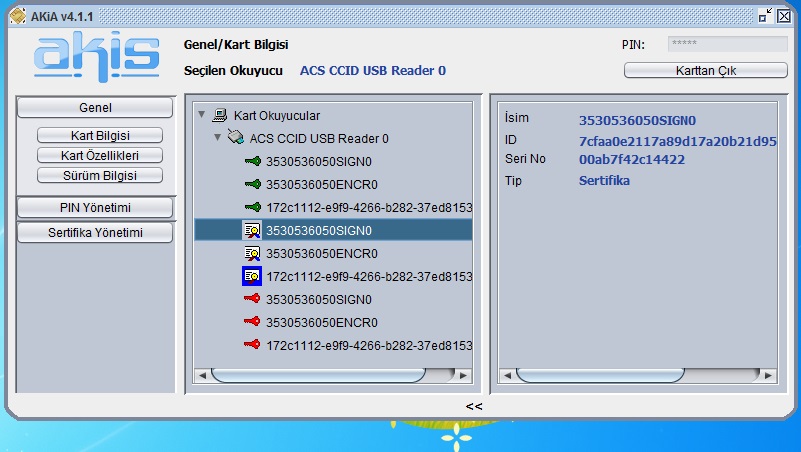This screenshot has width=801, height=452.
Task: Open Kart Özellikleri page
Action: 99,155
